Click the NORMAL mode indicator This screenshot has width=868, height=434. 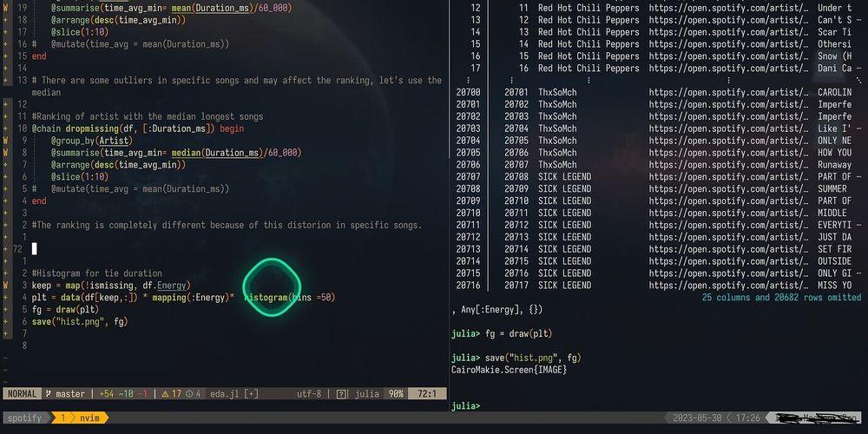point(23,393)
